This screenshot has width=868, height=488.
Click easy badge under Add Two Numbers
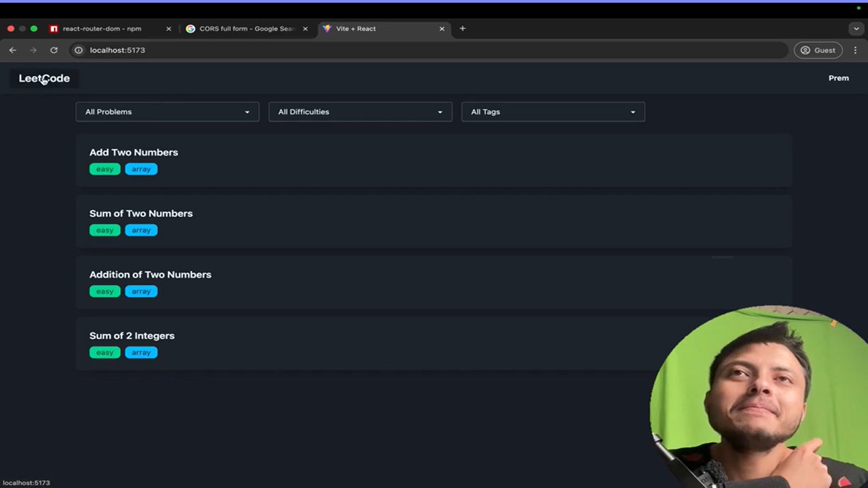click(105, 169)
